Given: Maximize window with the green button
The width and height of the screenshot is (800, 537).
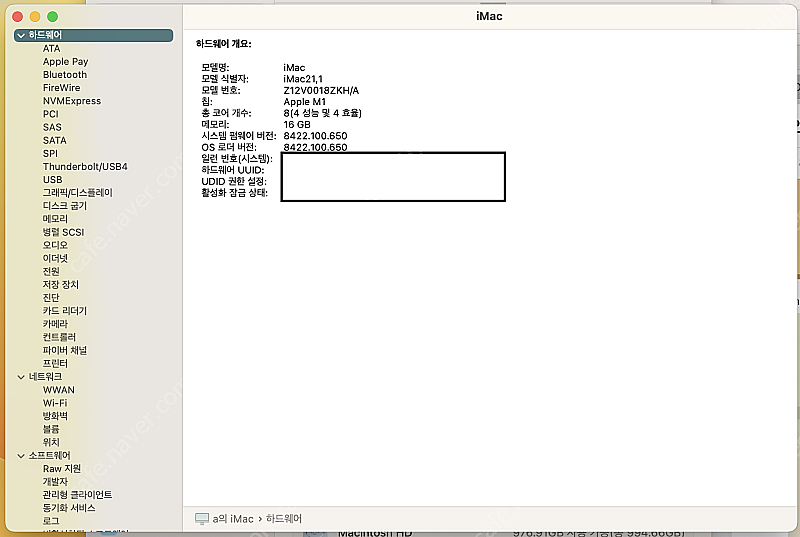Looking at the screenshot, I should coord(53,16).
